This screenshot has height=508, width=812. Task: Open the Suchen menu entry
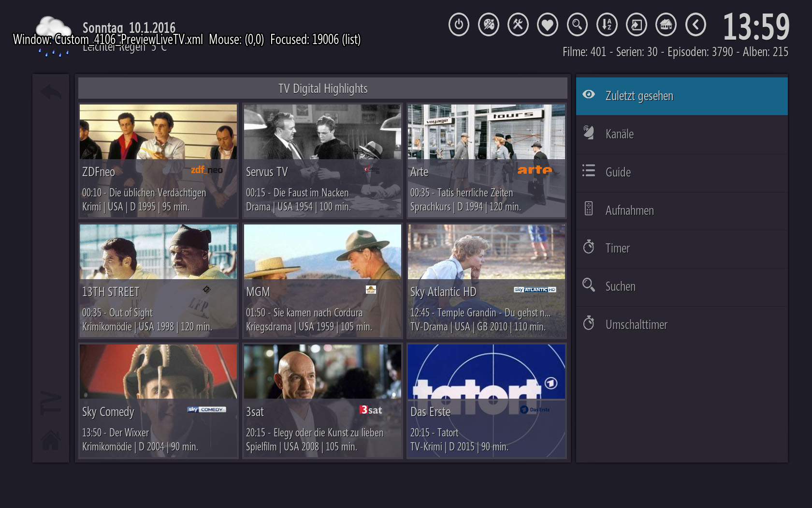tap(681, 286)
